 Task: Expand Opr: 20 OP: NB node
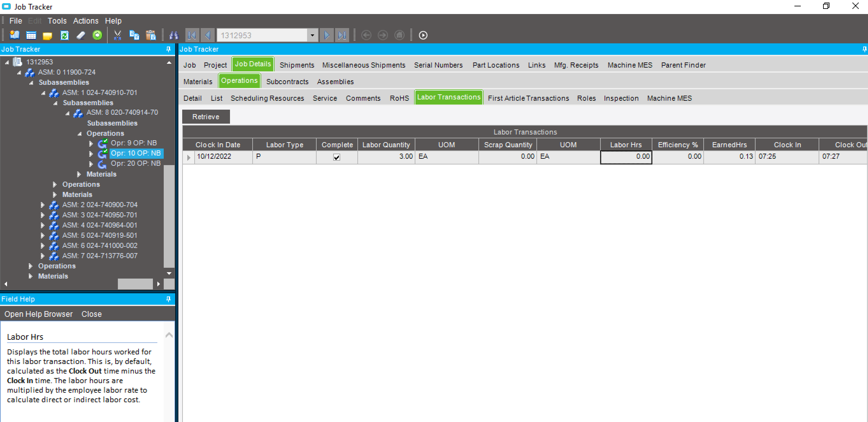click(91, 164)
